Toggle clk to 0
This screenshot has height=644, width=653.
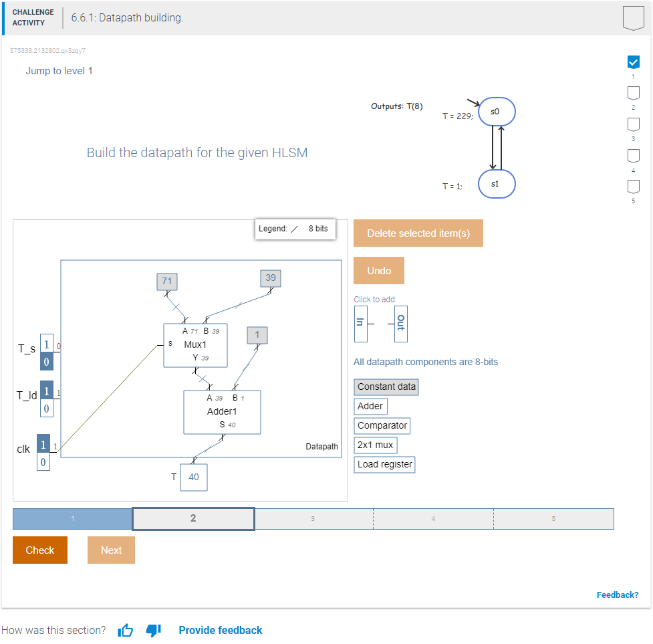(x=43, y=461)
